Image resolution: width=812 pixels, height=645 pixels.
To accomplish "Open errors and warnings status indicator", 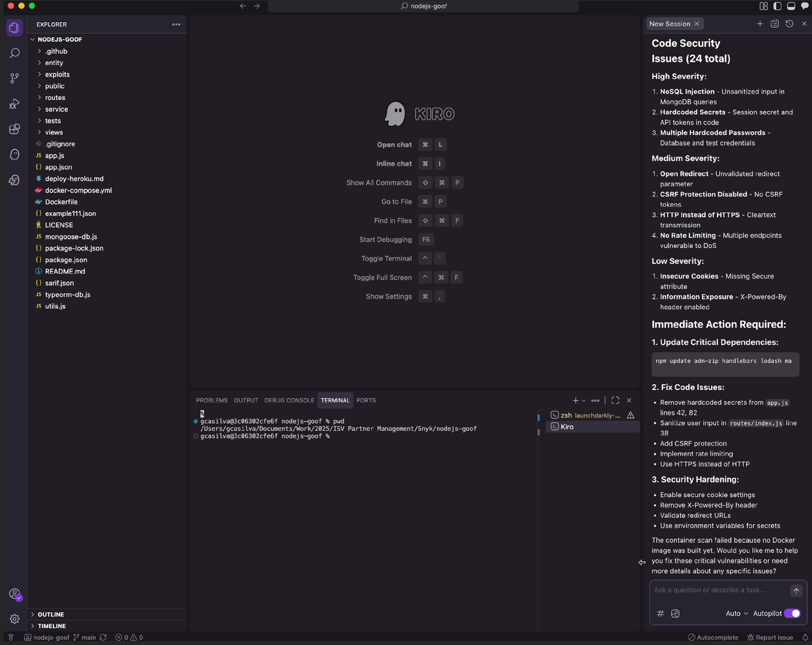I will tap(129, 638).
